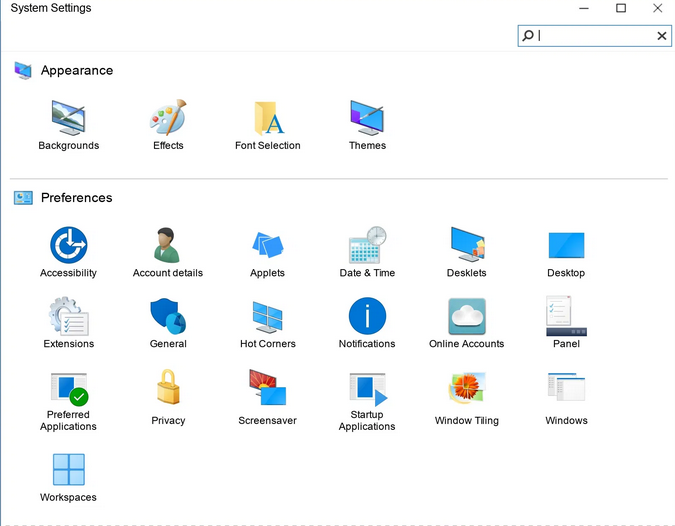
Task: Click the "Date & Time" label text
Action: click(367, 273)
